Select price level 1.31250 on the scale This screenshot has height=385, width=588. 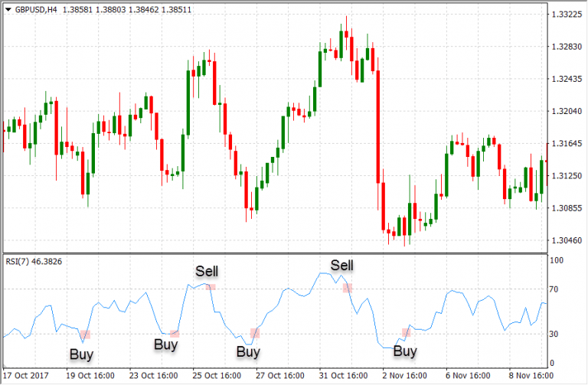(x=567, y=175)
